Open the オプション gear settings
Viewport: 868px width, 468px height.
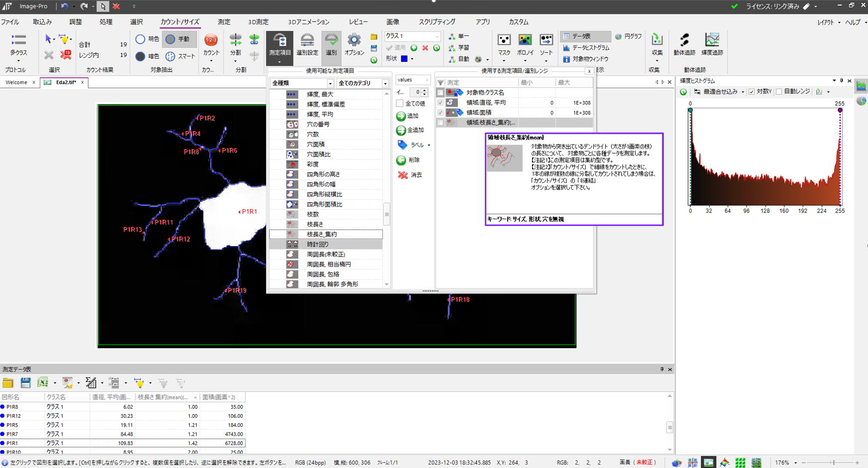354,41
